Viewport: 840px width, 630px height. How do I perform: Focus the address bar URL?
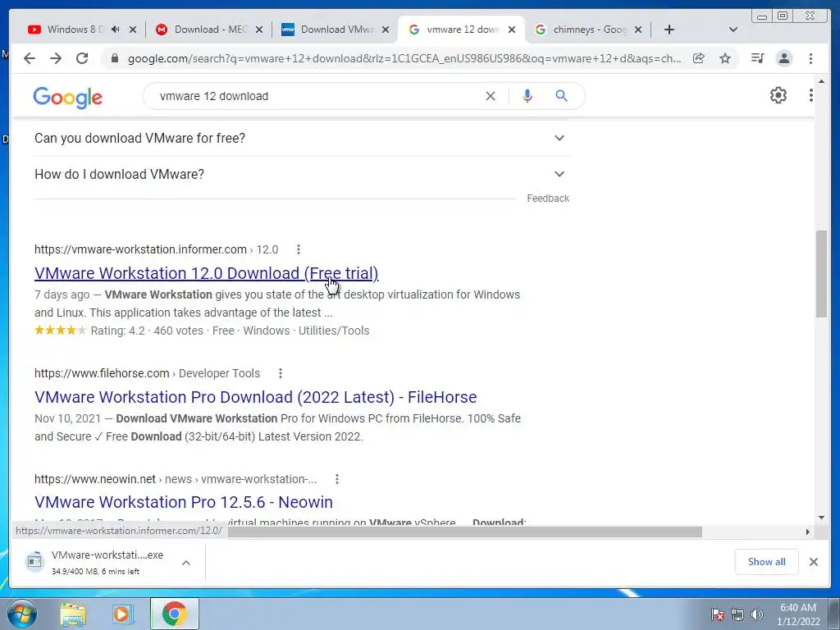pos(404,58)
